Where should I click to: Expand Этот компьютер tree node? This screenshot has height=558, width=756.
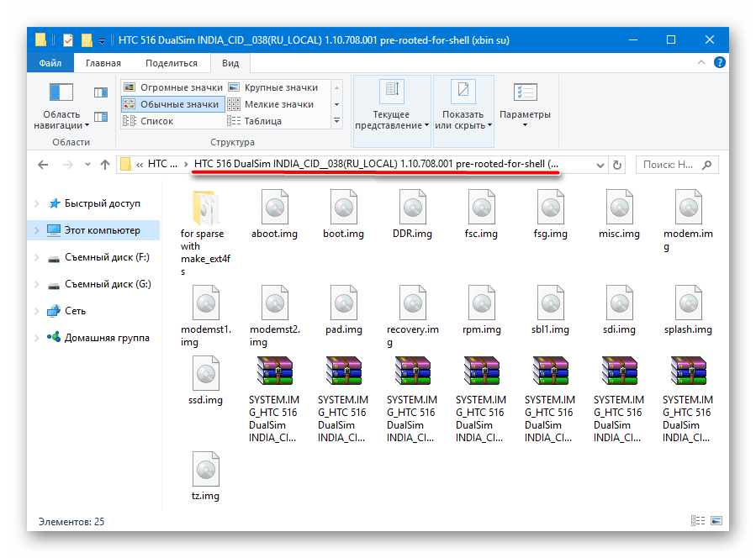coord(37,231)
